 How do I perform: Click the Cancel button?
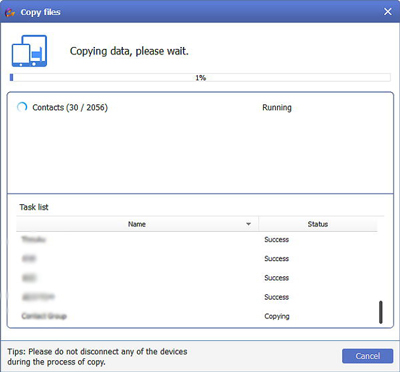pyautogui.click(x=367, y=356)
